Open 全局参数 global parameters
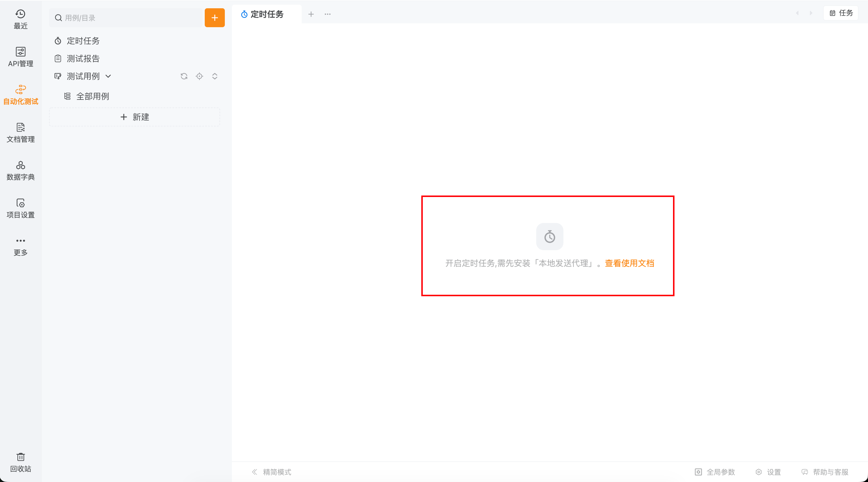The height and width of the screenshot is (482, 868). (x=715, y=472)
